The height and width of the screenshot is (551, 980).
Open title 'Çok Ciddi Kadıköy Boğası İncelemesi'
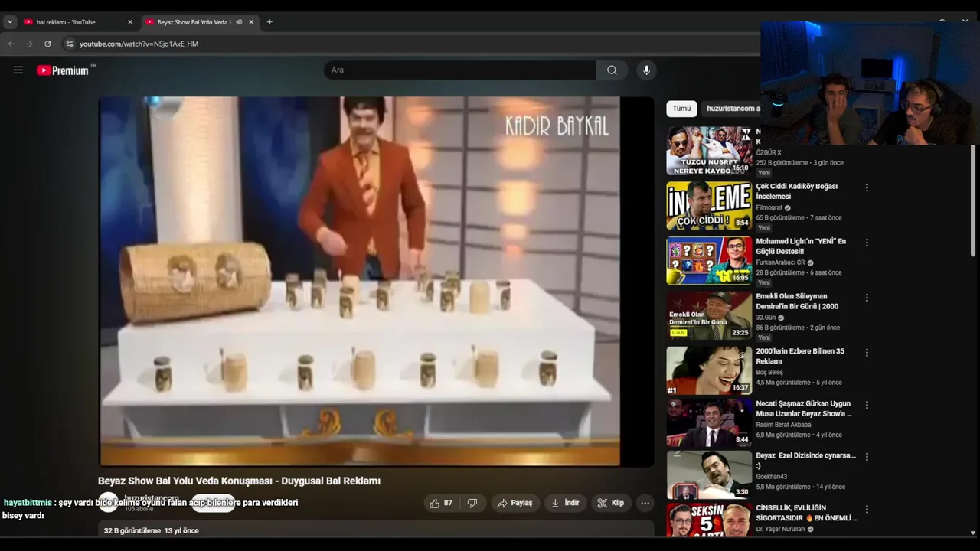tap(797, 191)
